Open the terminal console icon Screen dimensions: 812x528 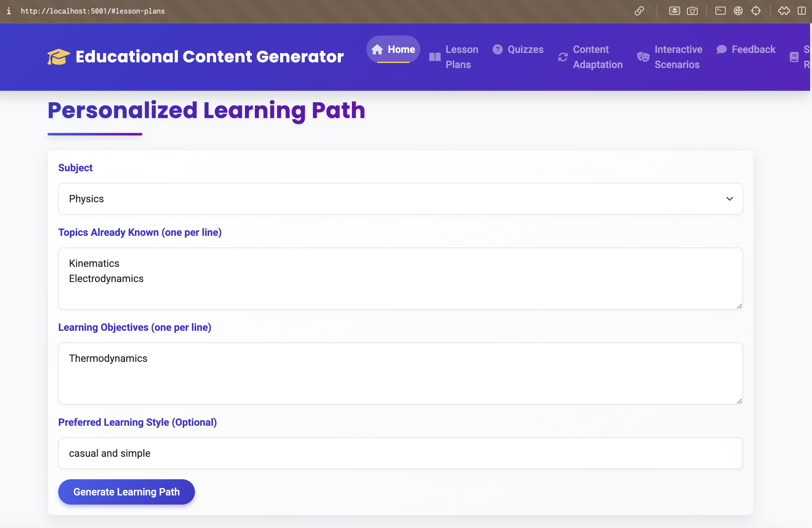720,11
